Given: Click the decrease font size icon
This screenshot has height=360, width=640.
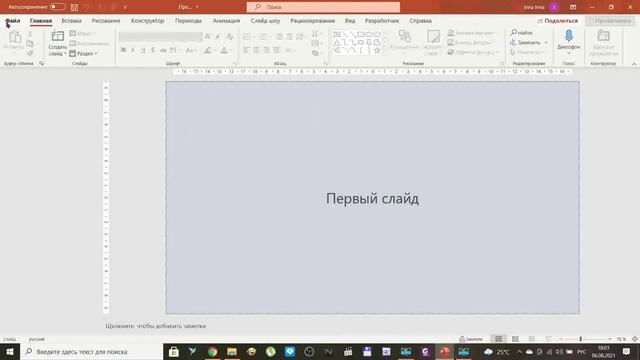Looking at the screenshot, I should coord(218,37).
